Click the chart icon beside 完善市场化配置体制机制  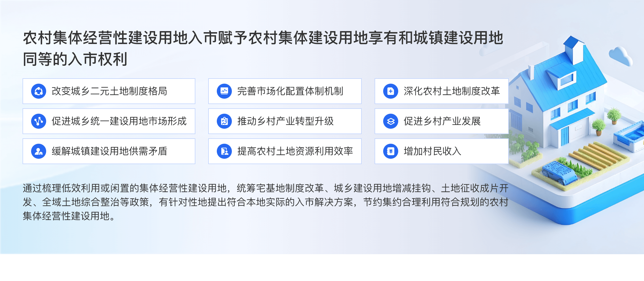[x=224, y=91]
